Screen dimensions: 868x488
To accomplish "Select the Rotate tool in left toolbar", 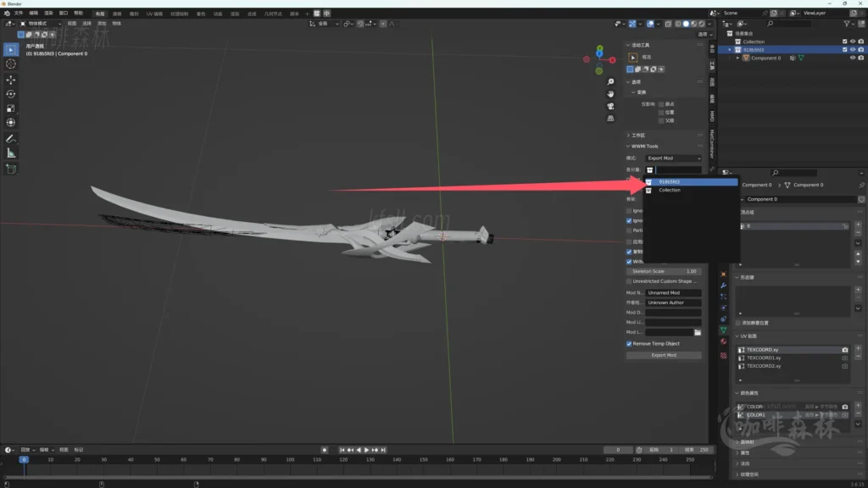I will pyautogui.click(x=11, y=94).
